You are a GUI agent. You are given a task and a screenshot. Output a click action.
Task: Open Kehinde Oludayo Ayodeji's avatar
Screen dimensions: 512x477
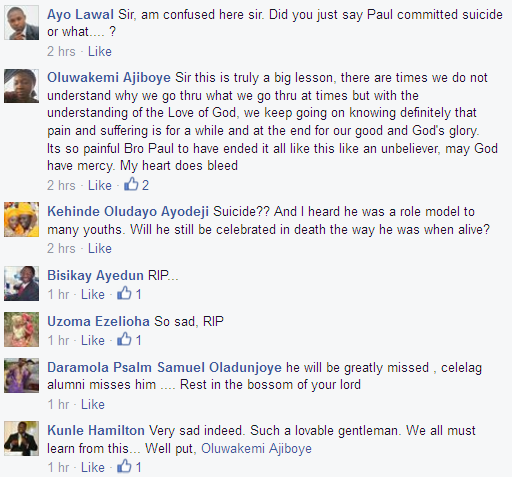pyautogui.click(x=21, y=220)
